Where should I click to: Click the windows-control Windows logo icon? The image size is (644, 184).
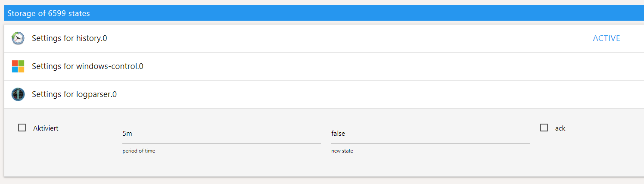click(18, 66)
